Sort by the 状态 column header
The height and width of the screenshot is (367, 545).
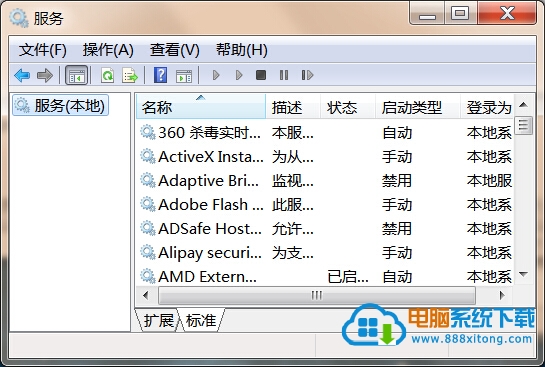point(348,107)
